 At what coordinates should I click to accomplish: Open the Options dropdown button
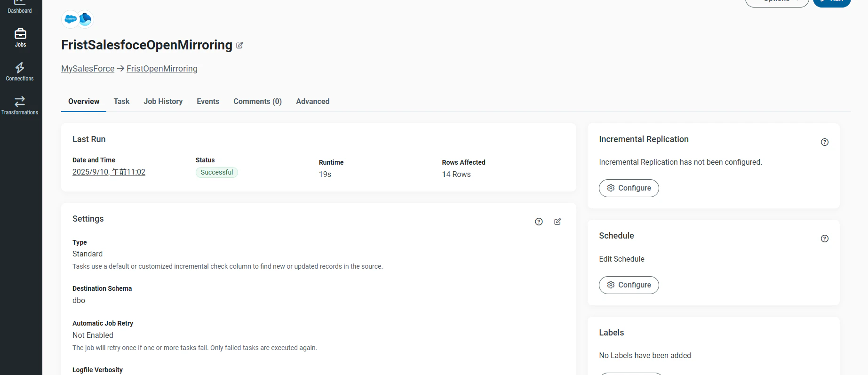click(777, 2)
